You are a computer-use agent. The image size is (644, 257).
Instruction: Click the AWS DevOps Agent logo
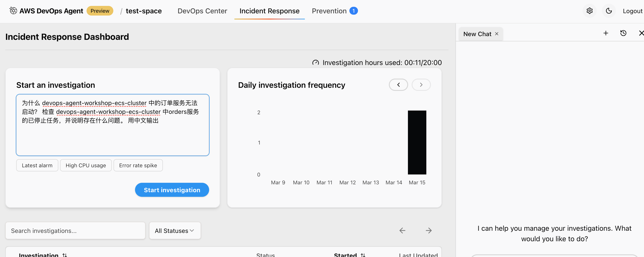coord(13,11)
